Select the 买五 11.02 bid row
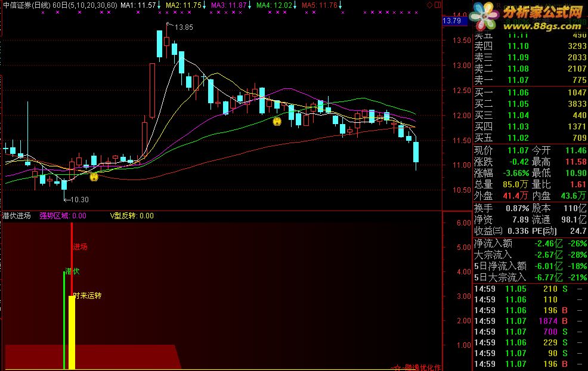This screenshot has height=371, width=588. click(530, 138)
